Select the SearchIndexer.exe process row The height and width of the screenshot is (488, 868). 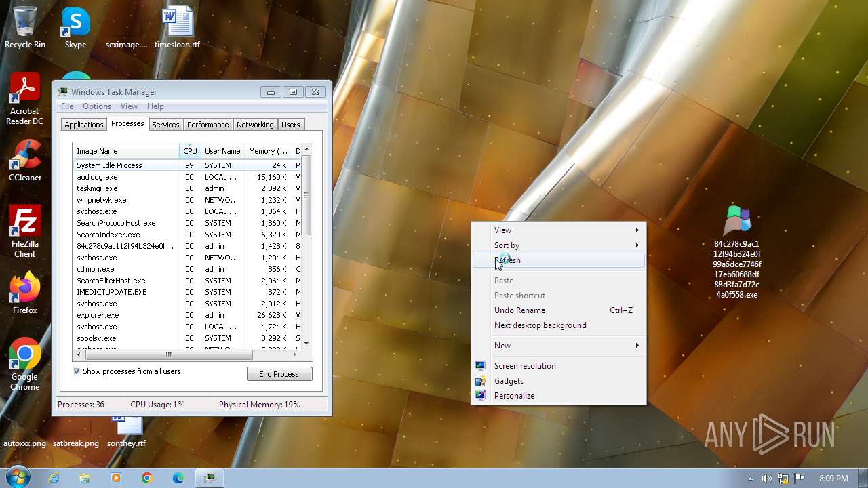click(187, 235)
